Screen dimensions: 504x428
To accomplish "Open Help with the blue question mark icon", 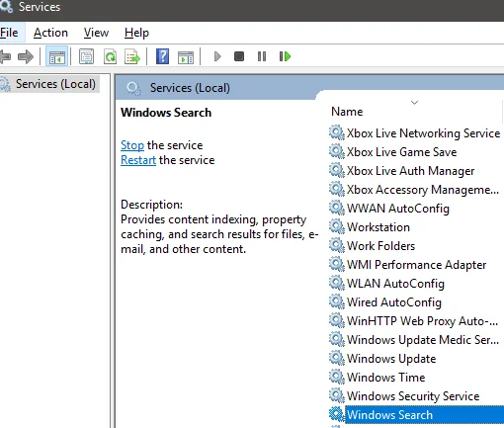I will click(162, 56).
